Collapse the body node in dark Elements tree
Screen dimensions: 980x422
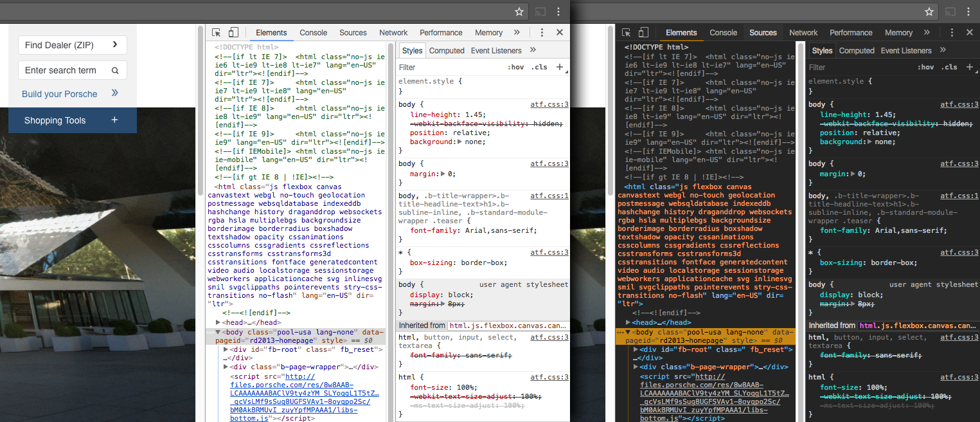[628, 331]
